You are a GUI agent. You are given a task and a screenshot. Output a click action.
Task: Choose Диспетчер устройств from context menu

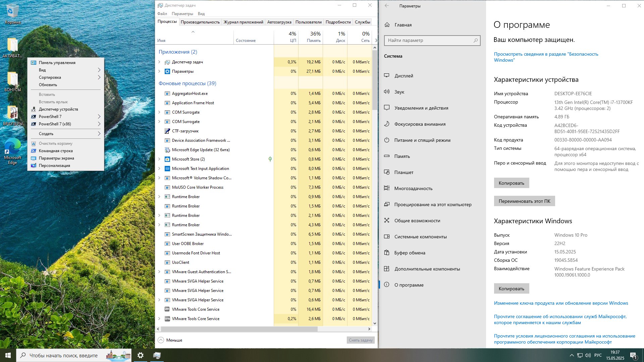tap(66, 109)
